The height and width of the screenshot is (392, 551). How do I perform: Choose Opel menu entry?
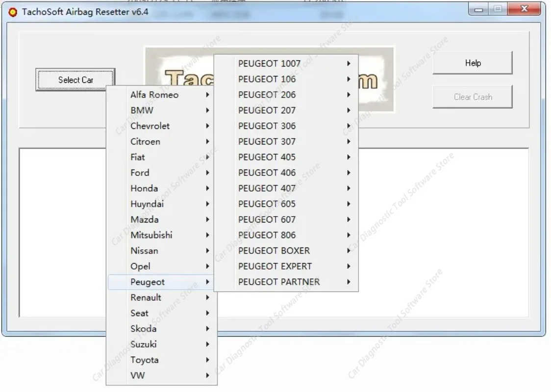pos(161,266)
